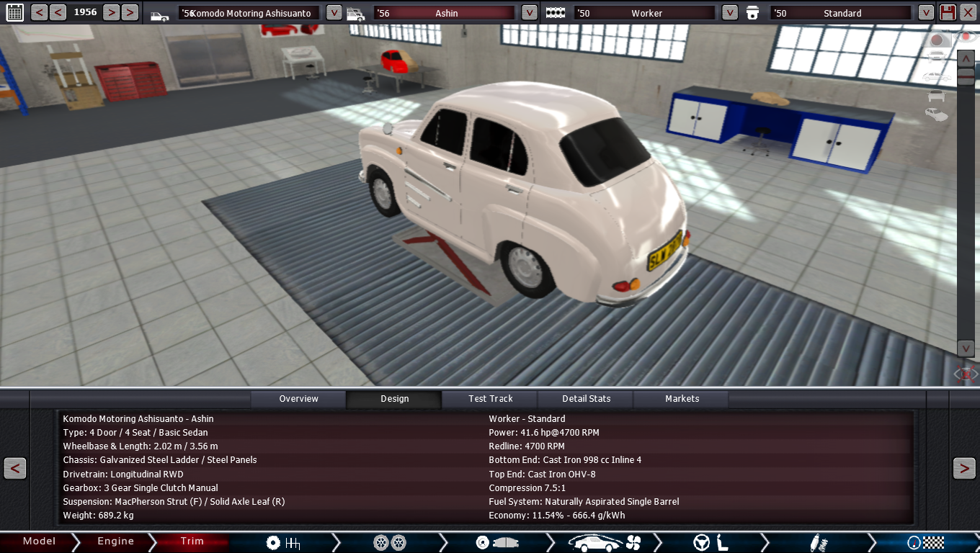Go to the wheels and tires step
The width and height of the screenshot is (980, 553).
click(x=389, y=542)
